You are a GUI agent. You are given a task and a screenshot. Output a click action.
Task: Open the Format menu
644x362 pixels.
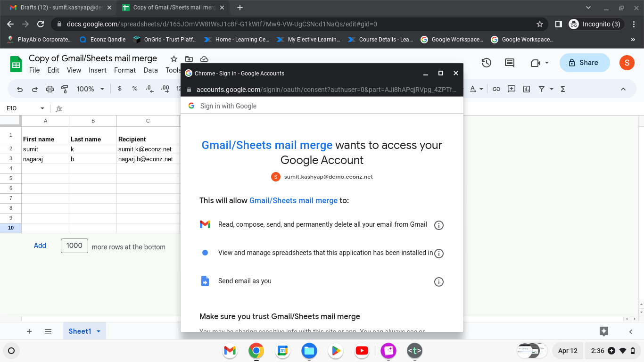125,70
